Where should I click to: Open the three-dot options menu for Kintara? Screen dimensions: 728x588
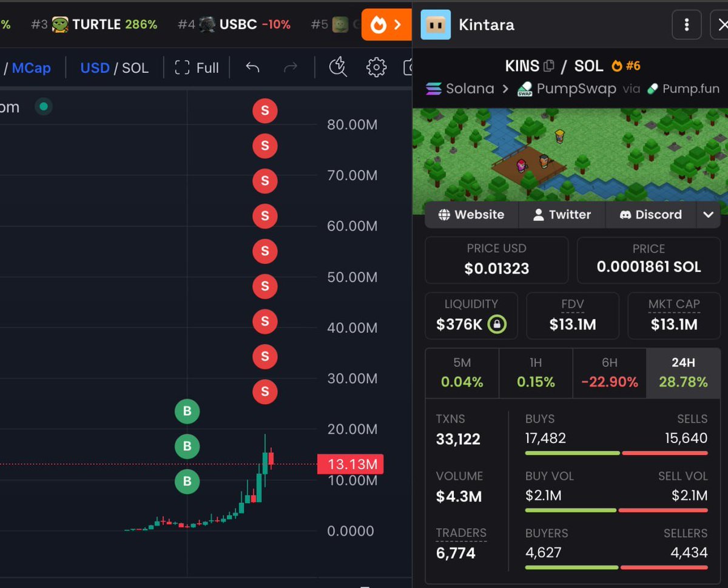(687, 25)
